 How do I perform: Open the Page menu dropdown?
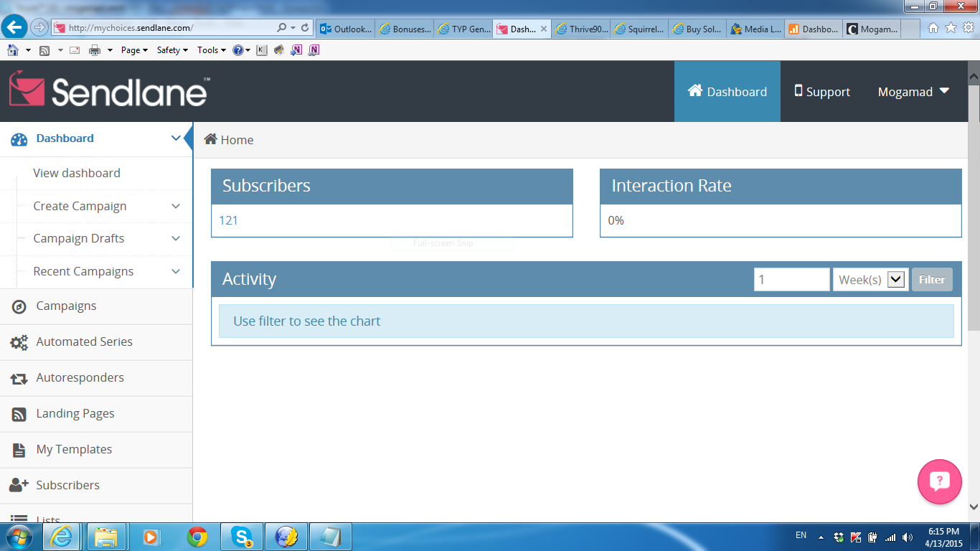[x=134, y=50]
